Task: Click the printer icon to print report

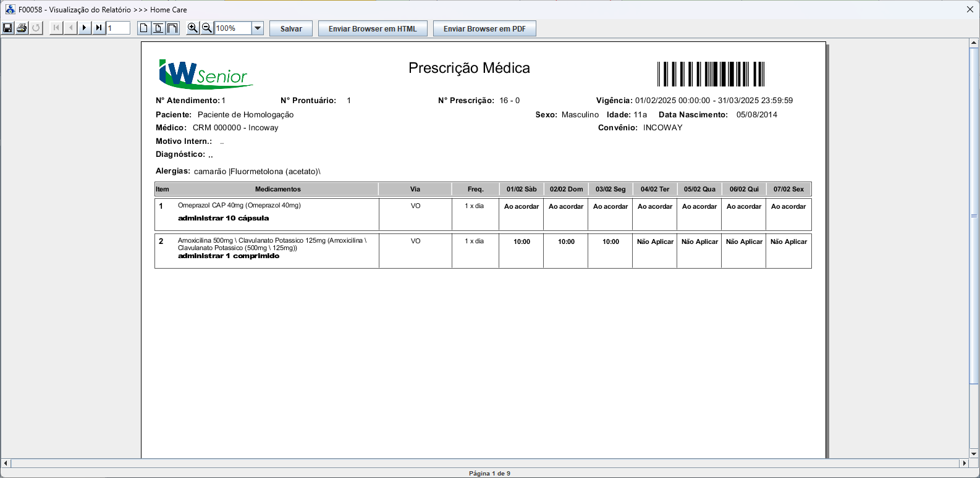Action: tap(22, 28)
